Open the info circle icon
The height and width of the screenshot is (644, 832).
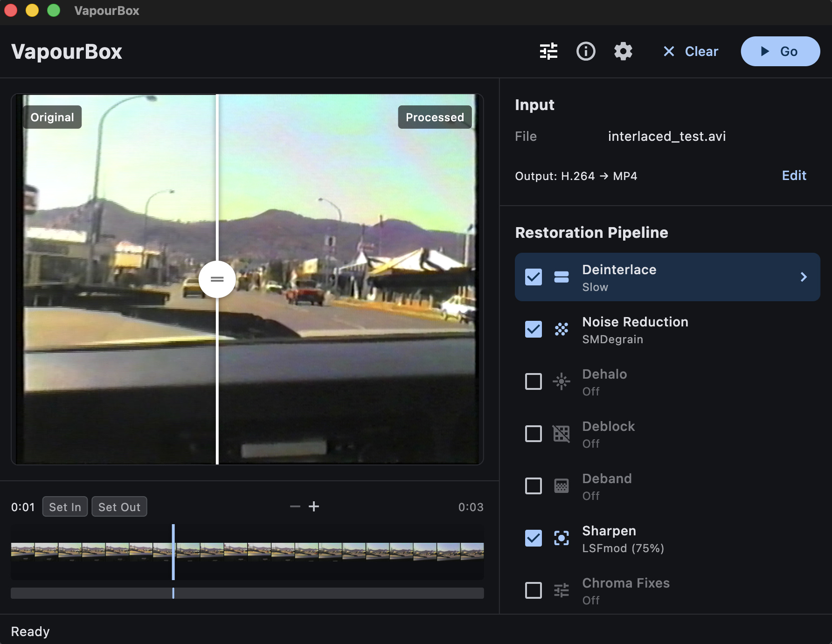pyautogui.click(x=586, y=51)
